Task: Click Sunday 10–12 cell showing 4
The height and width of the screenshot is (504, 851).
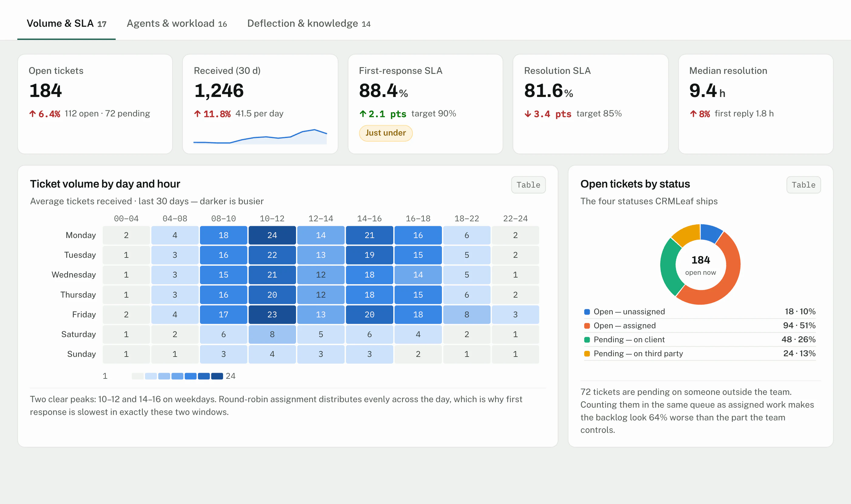Action: click(x=272, y=354)
